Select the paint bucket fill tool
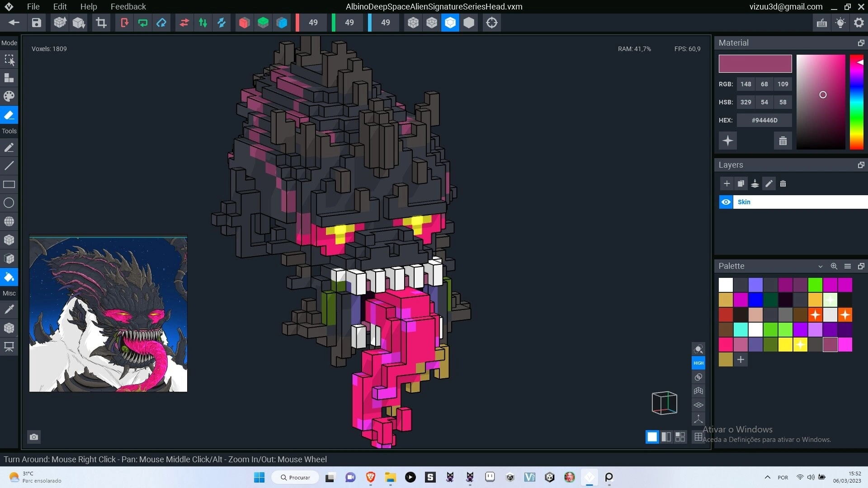Image resolution: width=868 pixels, height=488 pixels. [9, 277]
